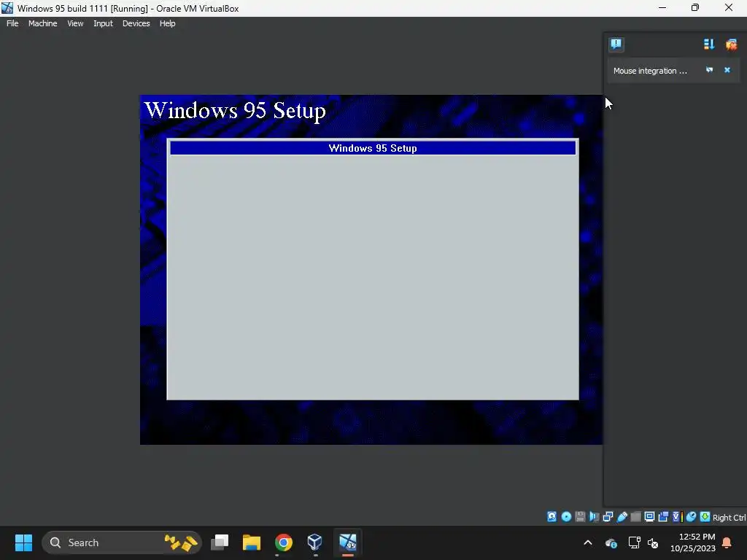The image size is (747, 560).
Task: Open the Input menu
Action: [103, 23]
